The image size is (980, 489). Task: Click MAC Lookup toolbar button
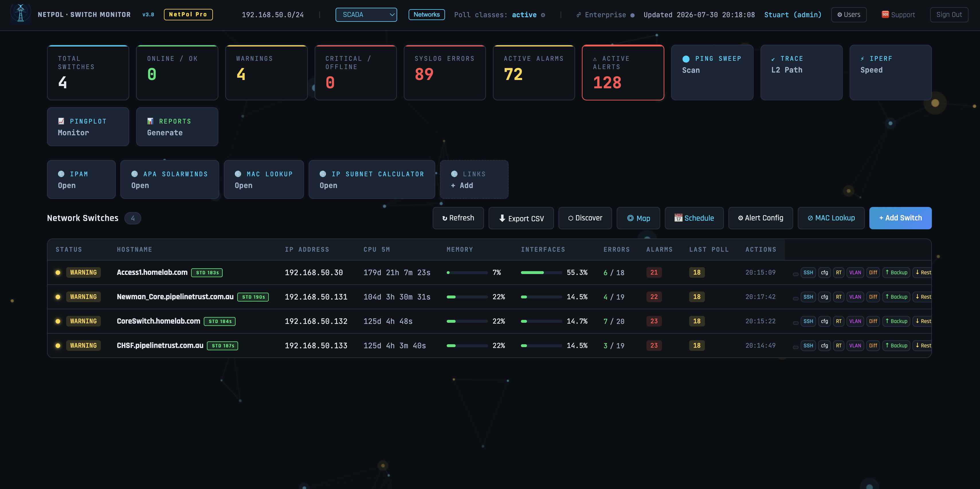coord(831,218)
